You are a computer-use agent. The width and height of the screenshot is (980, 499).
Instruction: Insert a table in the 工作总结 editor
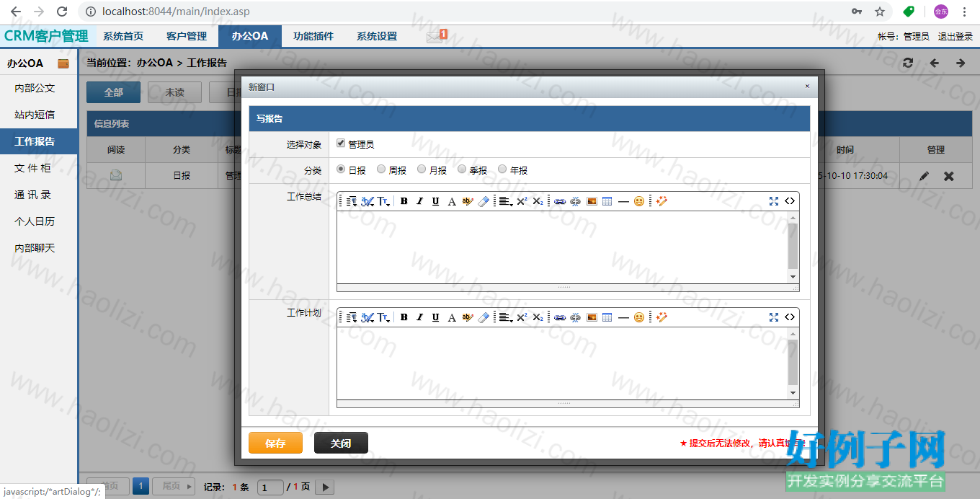607,201
